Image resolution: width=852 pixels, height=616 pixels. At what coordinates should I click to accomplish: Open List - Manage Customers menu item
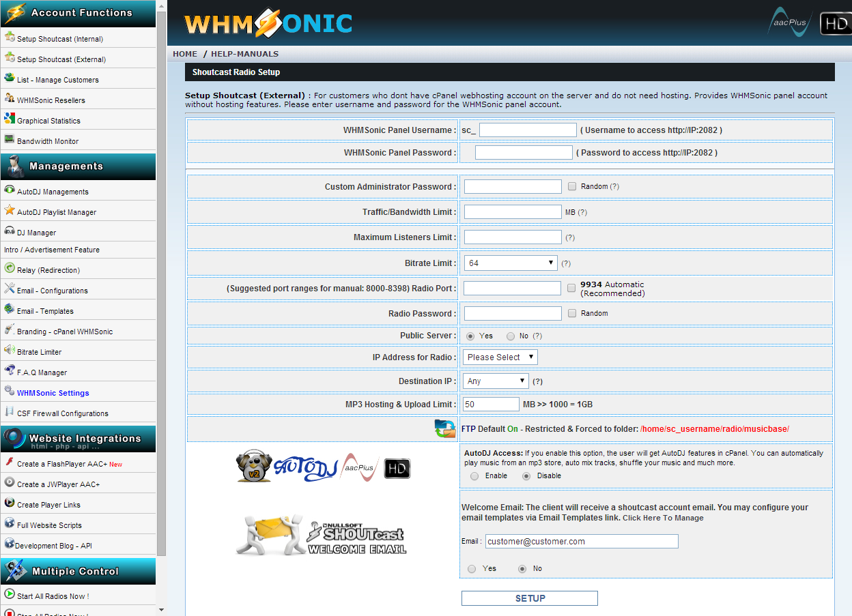pos(58,80)
